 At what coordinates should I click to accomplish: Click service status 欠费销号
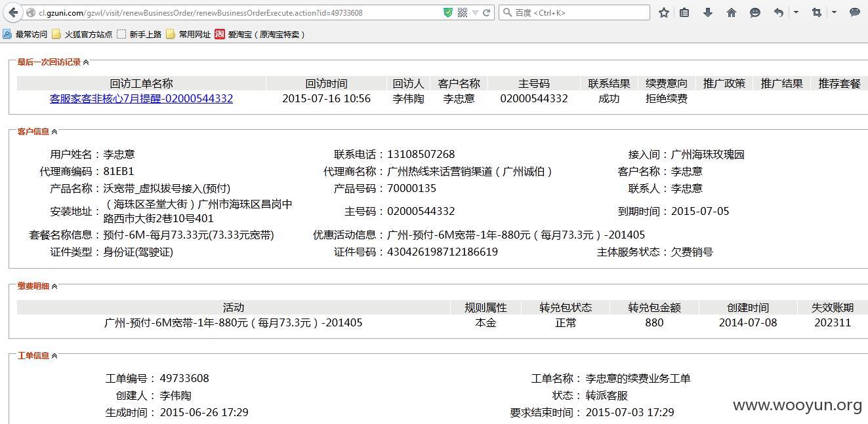(x=692, y=252)
